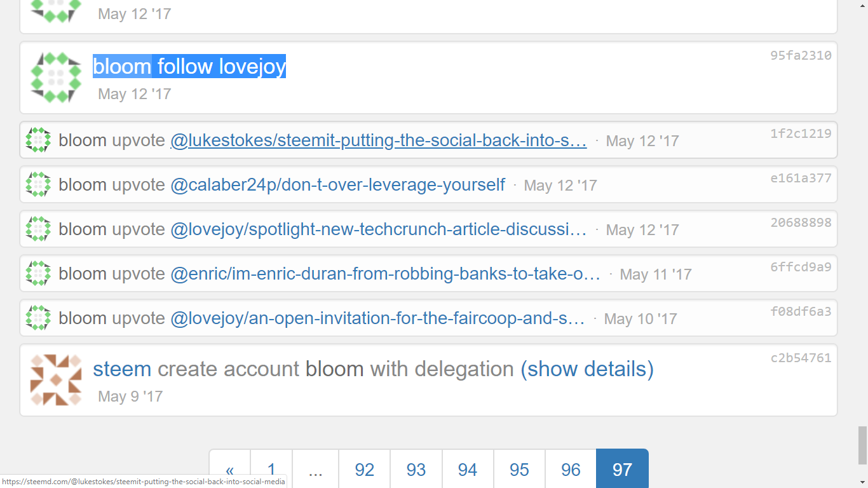Open @enric im-enric-duran post link

(385, 274)
